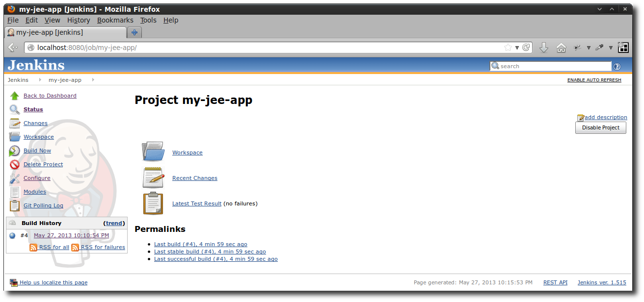
Task: Open the Last stable build permalink
Action: 210,251
